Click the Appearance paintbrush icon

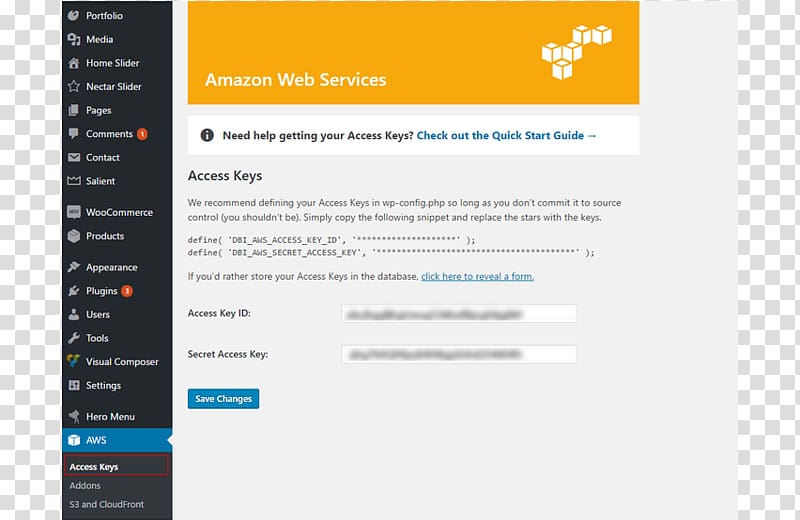pyautogui.click(x=73, y=267)
